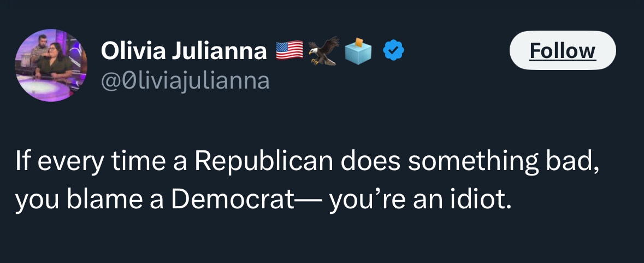Click the ballot box emoji

(x=358, y=50)
